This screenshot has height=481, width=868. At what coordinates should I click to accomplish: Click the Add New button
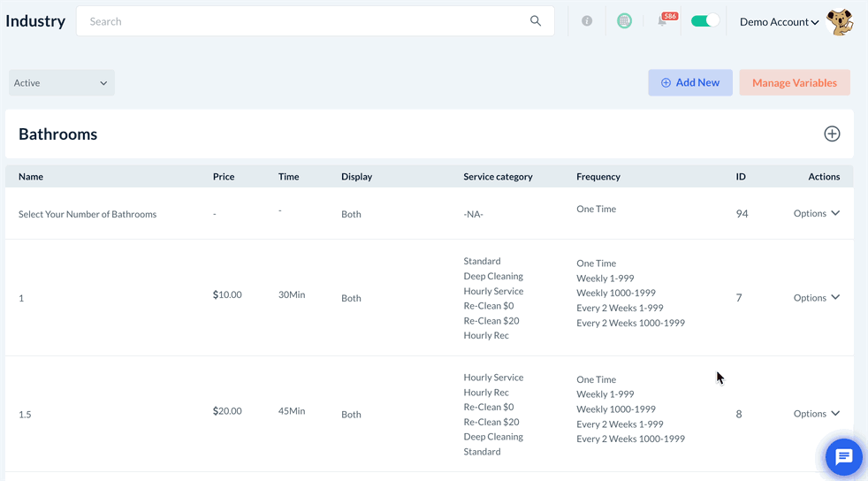(689, 83)
